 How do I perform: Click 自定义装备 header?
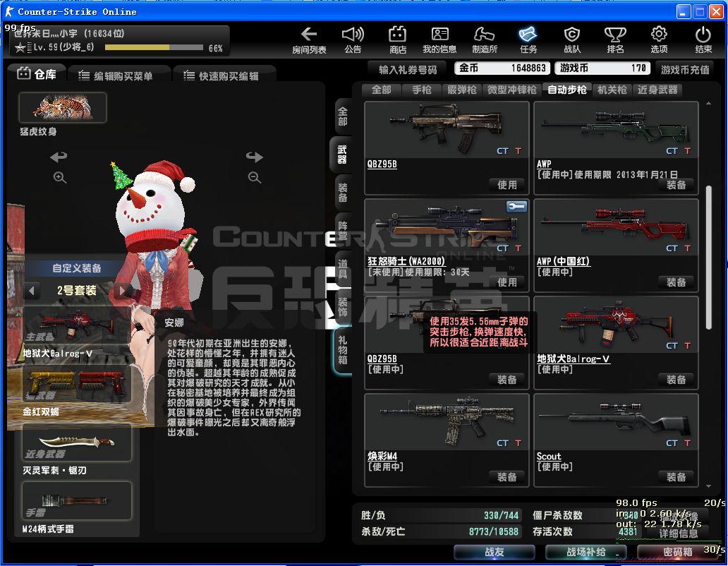coord(77,268)
